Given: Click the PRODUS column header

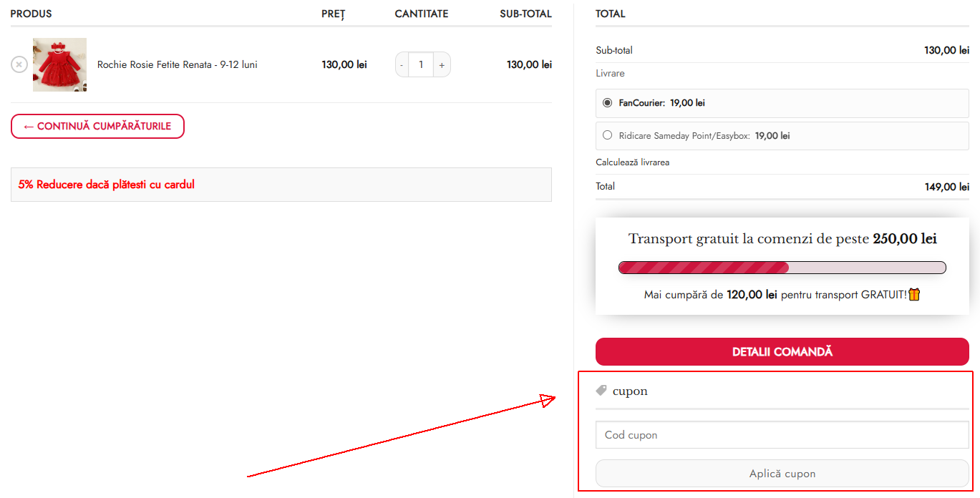Looking at the screenshot, I should click(31, 14).
